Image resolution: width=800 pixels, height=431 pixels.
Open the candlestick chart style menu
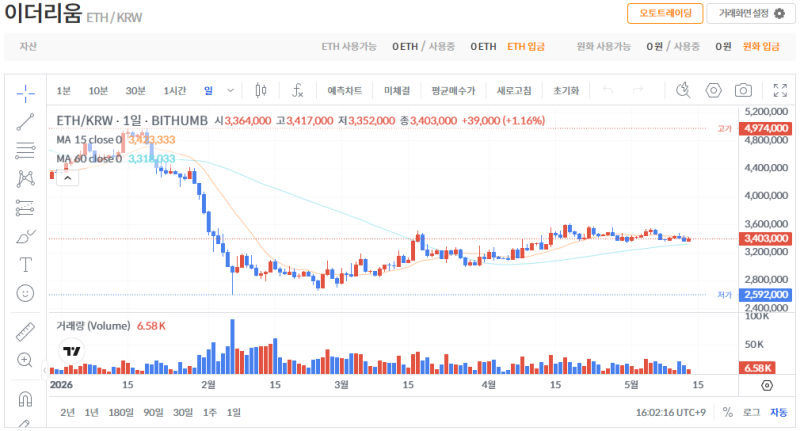point(261,91)
